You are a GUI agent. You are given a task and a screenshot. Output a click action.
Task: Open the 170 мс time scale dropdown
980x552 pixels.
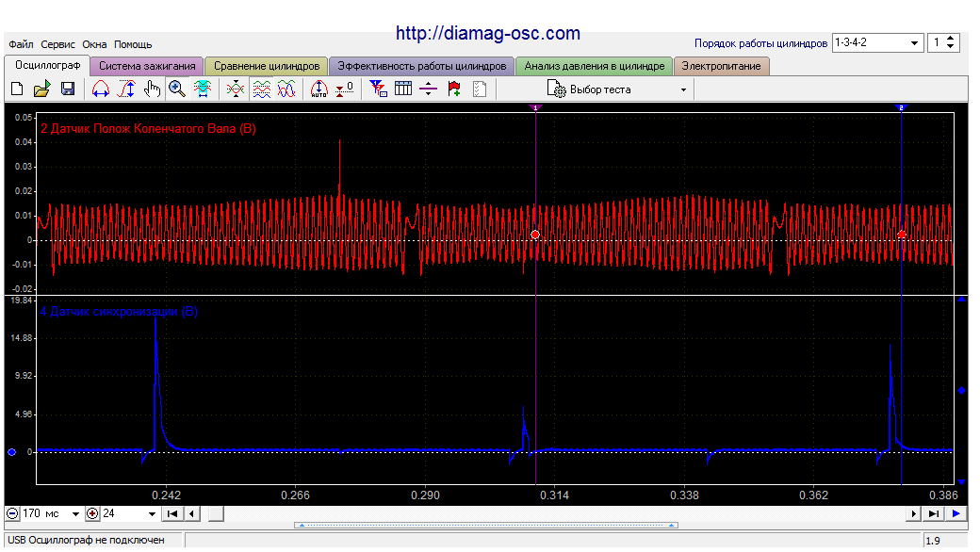point(75,514)
